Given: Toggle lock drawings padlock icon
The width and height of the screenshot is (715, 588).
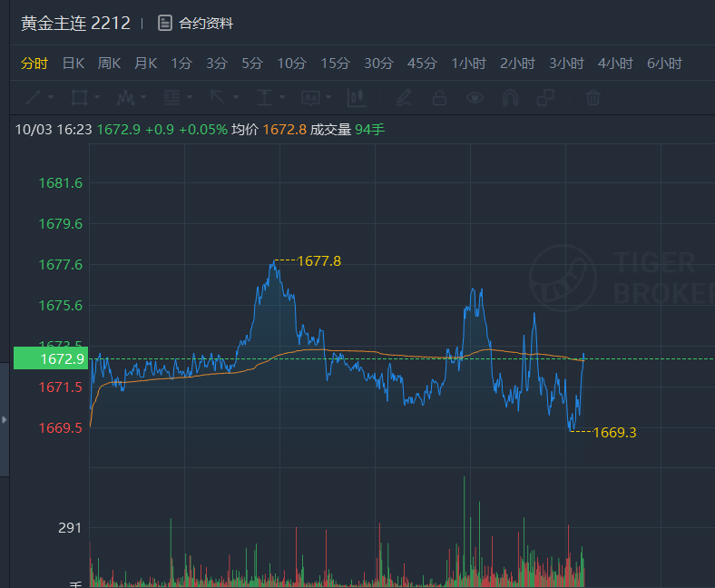Looking at the screenshot, I should (439, 97).
